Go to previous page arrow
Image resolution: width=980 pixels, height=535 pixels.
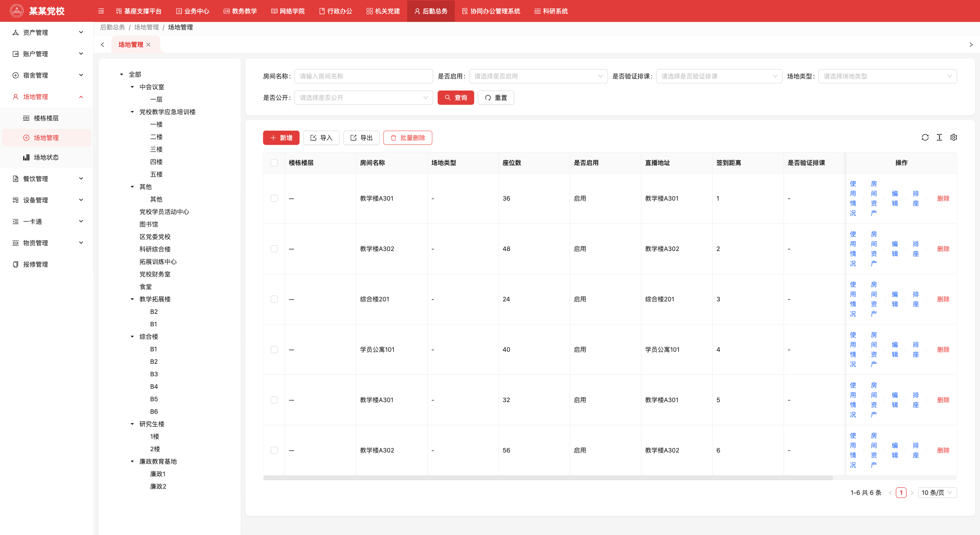(x=890, y=493)
